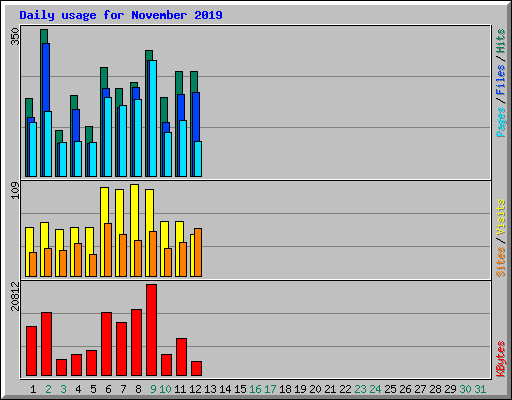Click day 26 on the x-axis
Screen dimensions: 512x400
coord(405,389)
